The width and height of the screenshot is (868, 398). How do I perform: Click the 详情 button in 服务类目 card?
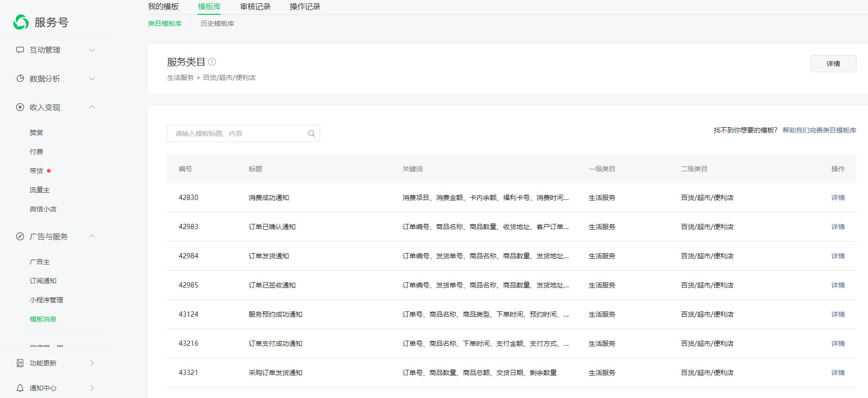833,64
